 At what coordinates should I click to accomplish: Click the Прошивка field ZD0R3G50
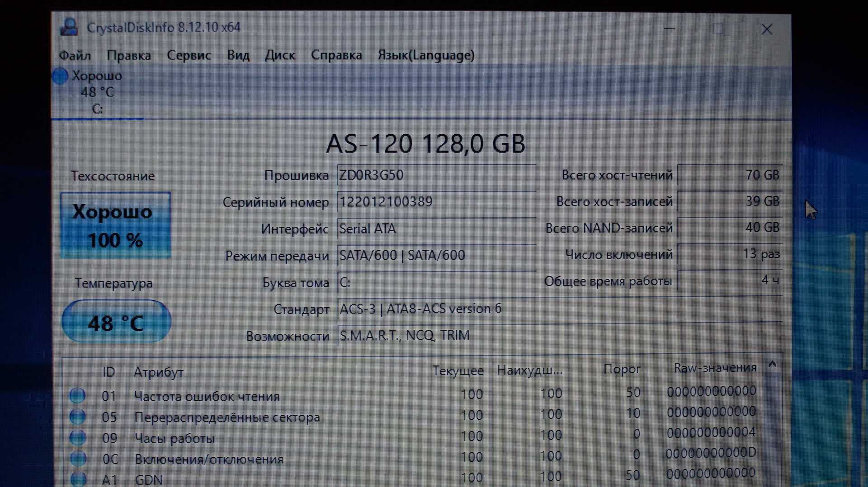pos(436,175)
